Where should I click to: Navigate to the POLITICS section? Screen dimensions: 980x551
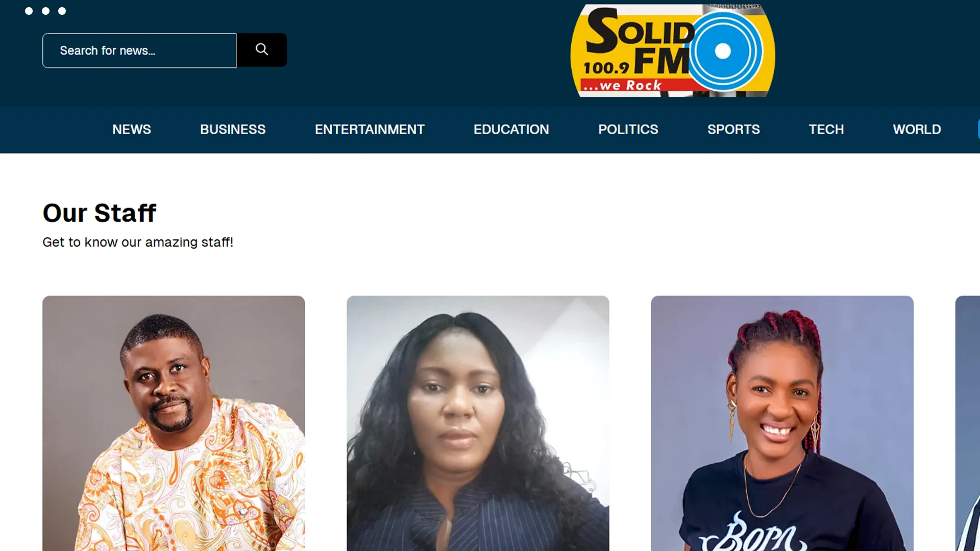(628, 130)
